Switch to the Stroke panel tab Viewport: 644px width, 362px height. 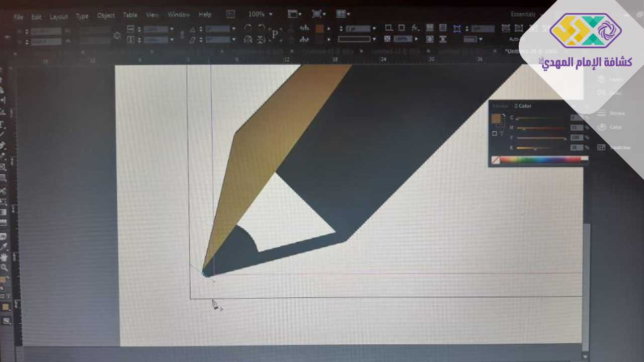click(x=500, y=106)
